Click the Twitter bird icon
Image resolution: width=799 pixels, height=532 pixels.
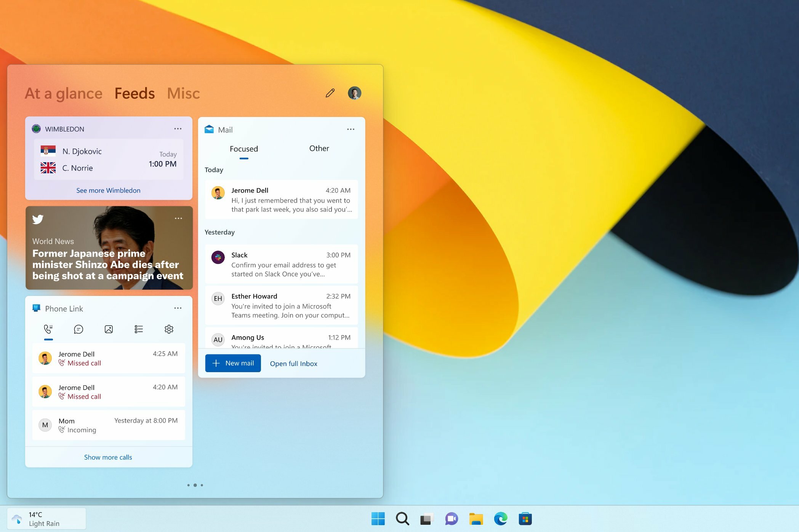[38, 219]
